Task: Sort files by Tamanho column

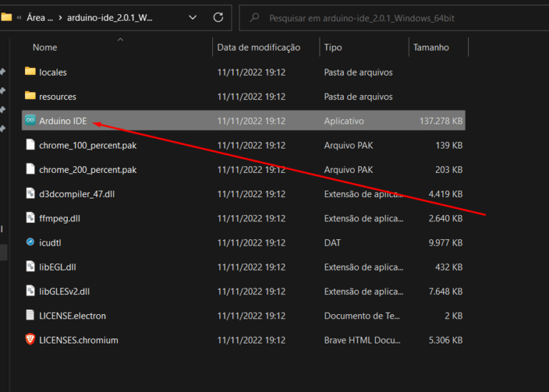Action: click(431, 47)
